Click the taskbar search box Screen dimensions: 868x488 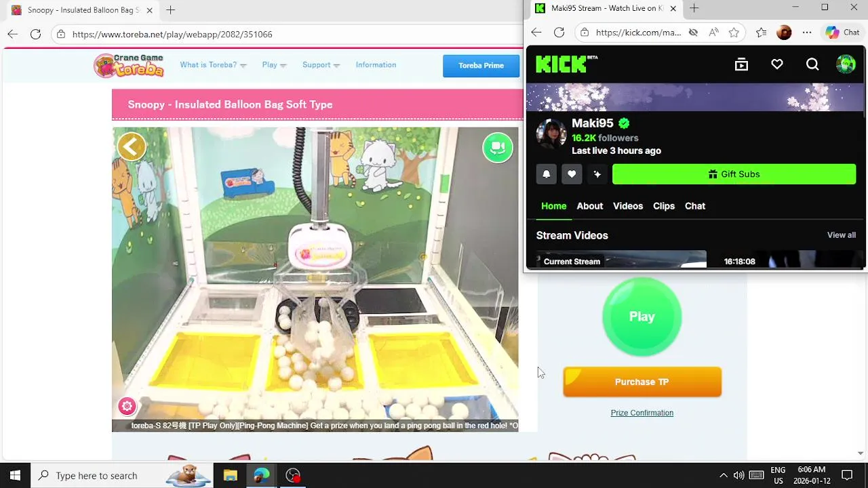[x=122, y=475]
